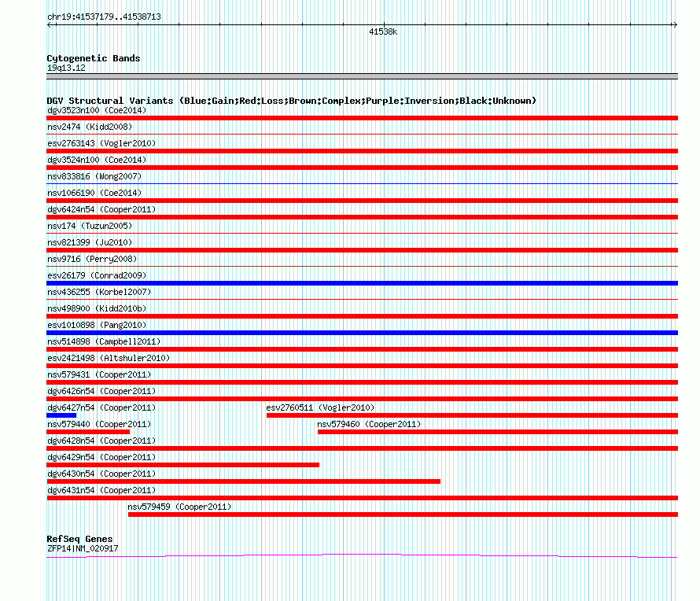Select the short blue bar under dgv6427n54
This screenshot has height=601, width=700.
(x=61, y=415)
